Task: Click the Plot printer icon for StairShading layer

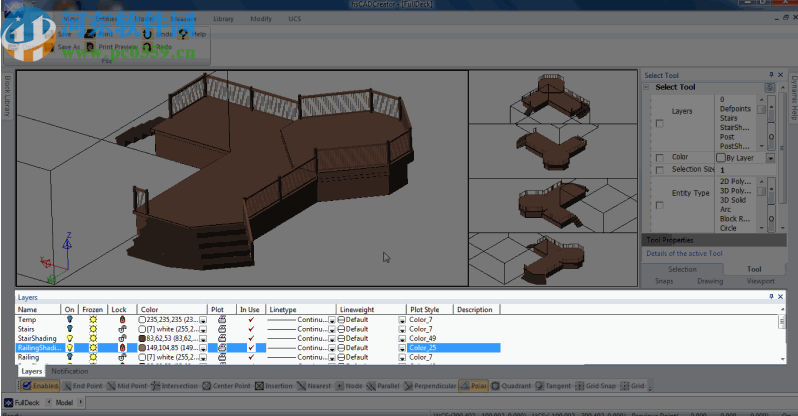Action: tap(221, 338)
